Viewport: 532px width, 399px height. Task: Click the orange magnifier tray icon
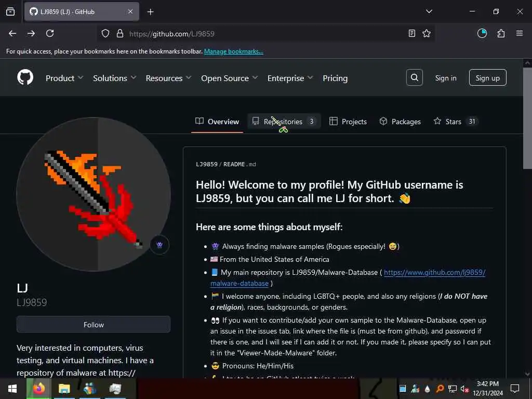click(440, 389)
